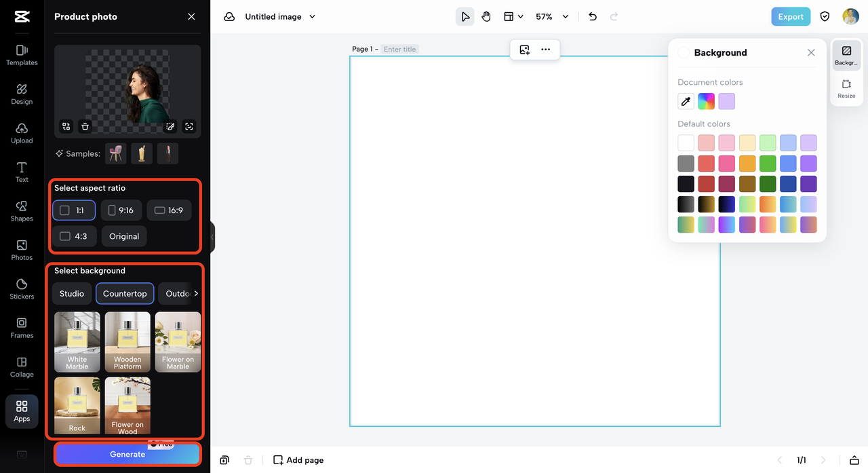Screen dimensions: 868x473
Task: Click the Export button
Action: [x=791, y=16]
